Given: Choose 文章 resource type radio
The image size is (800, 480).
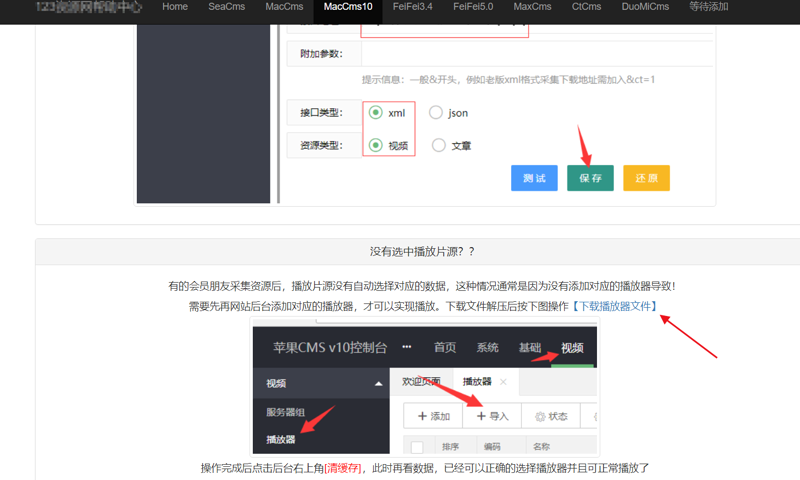Looking at the screenshot, I should (439, 145).
